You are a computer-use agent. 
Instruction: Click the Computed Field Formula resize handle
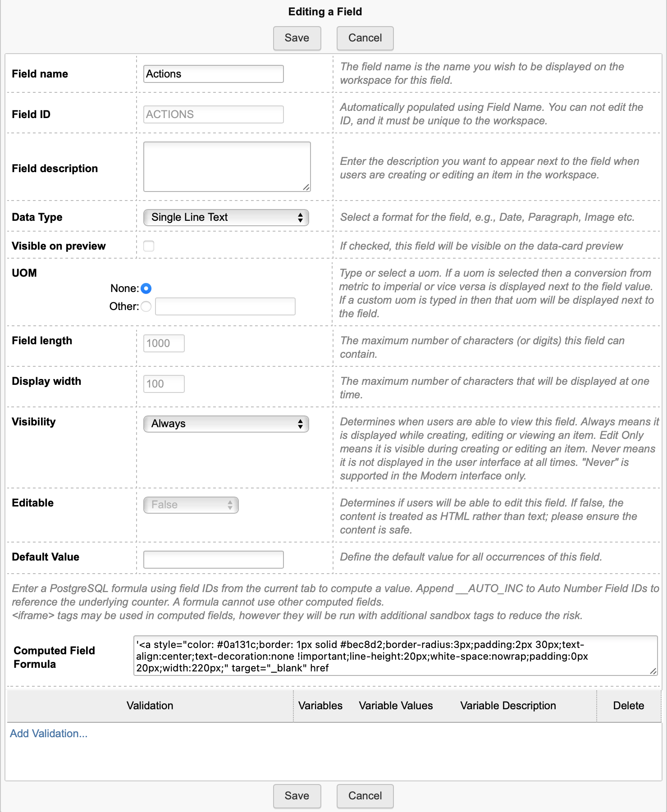point(653,671)
